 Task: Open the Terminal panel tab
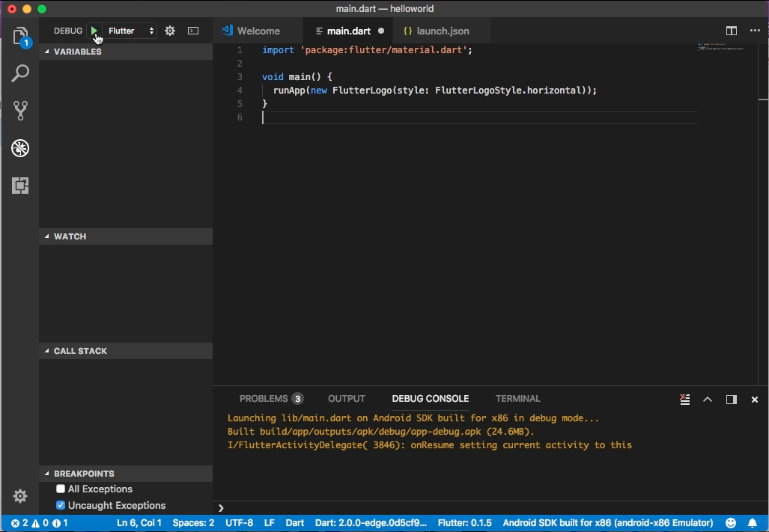(518, 399)
